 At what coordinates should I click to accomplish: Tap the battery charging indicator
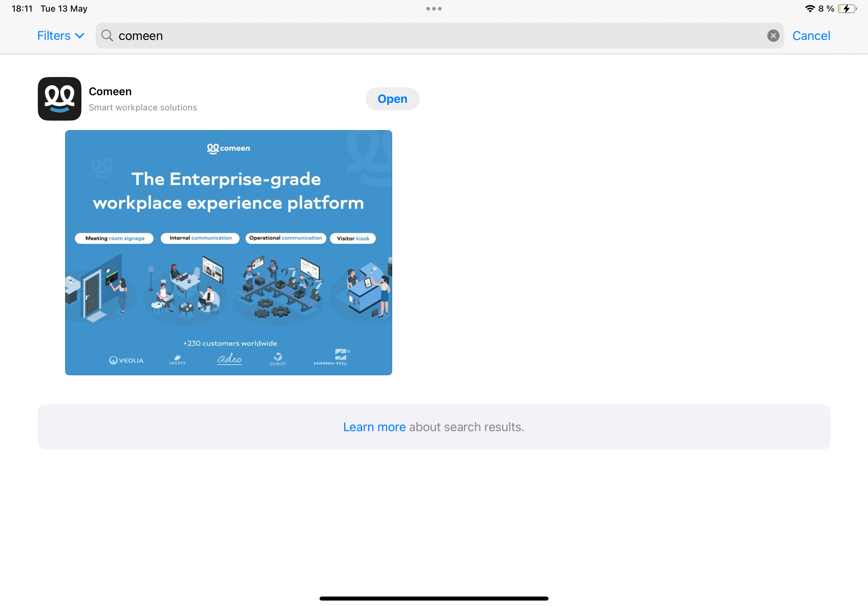[847, 8]
